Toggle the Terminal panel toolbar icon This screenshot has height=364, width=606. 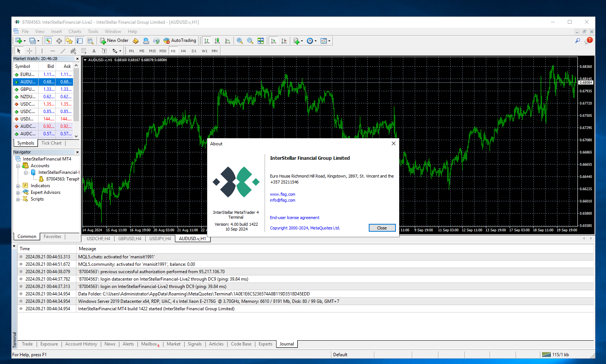pyautogui.click(x=80, y=41)
